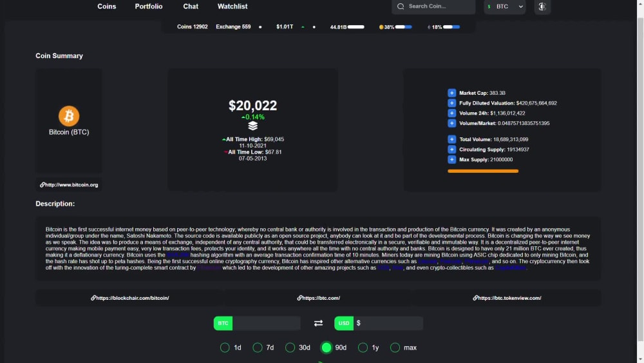
Task: Click the plus icon beside Volume/Market
Action: [x=452, y=123]
